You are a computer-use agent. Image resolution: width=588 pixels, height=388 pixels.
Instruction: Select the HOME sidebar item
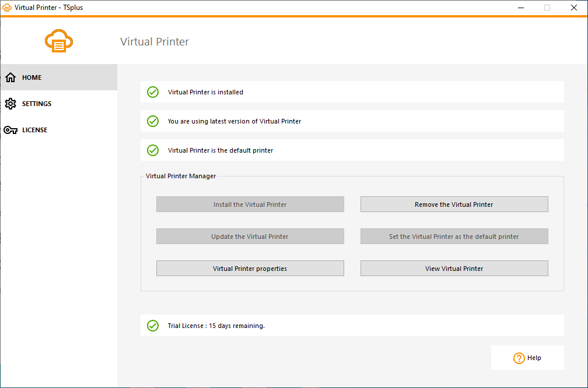click(32, 77)
